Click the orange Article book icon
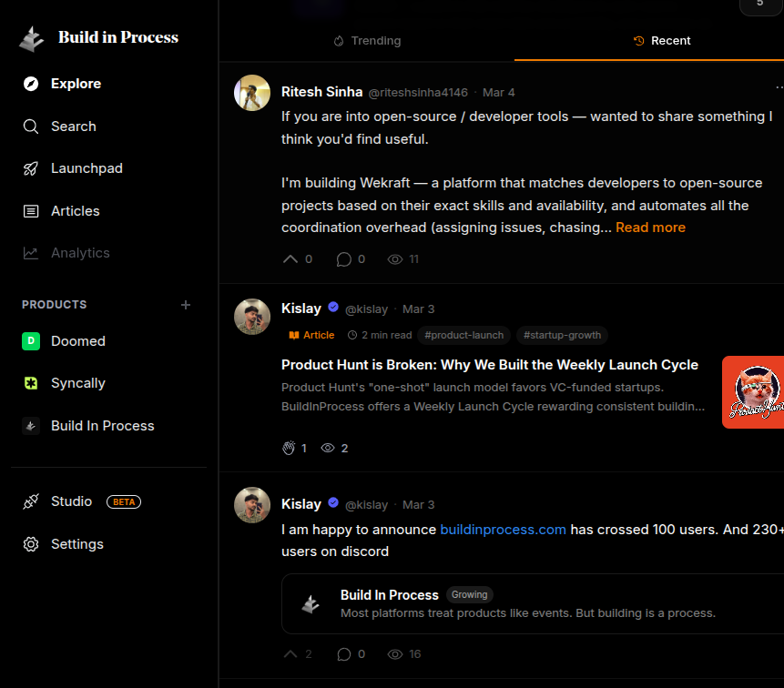784x688 pixels. (x=294, y=335)
